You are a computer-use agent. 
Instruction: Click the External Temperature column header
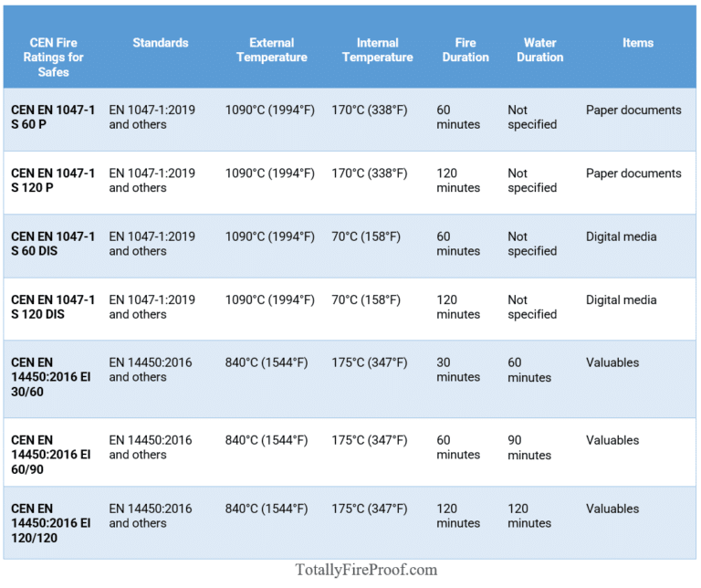271,49
